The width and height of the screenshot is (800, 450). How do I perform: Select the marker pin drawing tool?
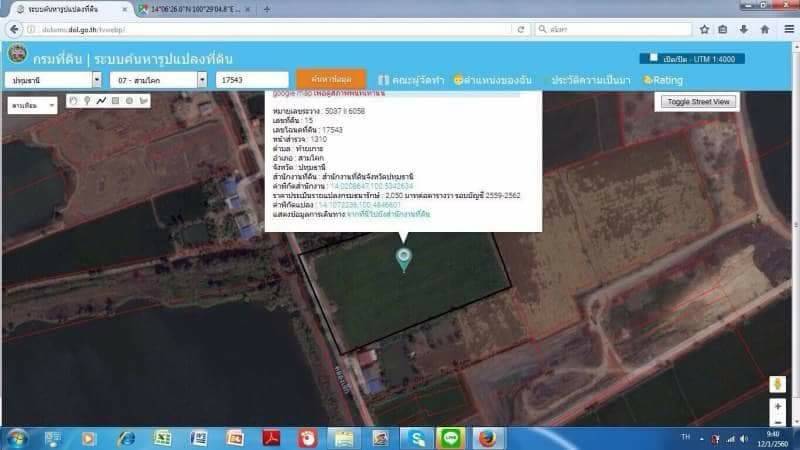point(87,100)
